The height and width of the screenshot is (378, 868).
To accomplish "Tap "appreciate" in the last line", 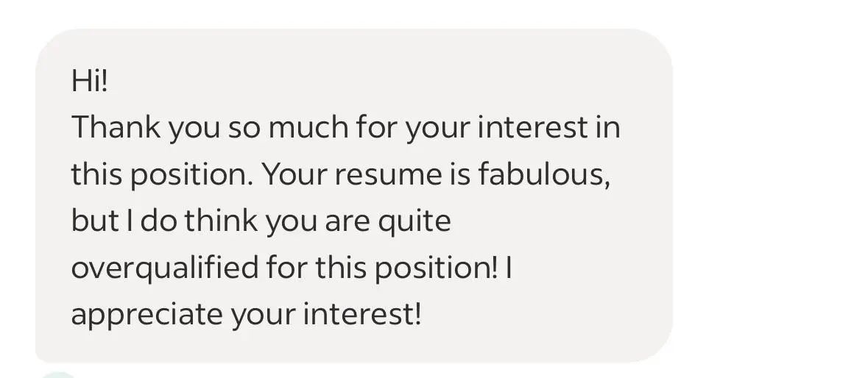I will [x=147, y=315].
